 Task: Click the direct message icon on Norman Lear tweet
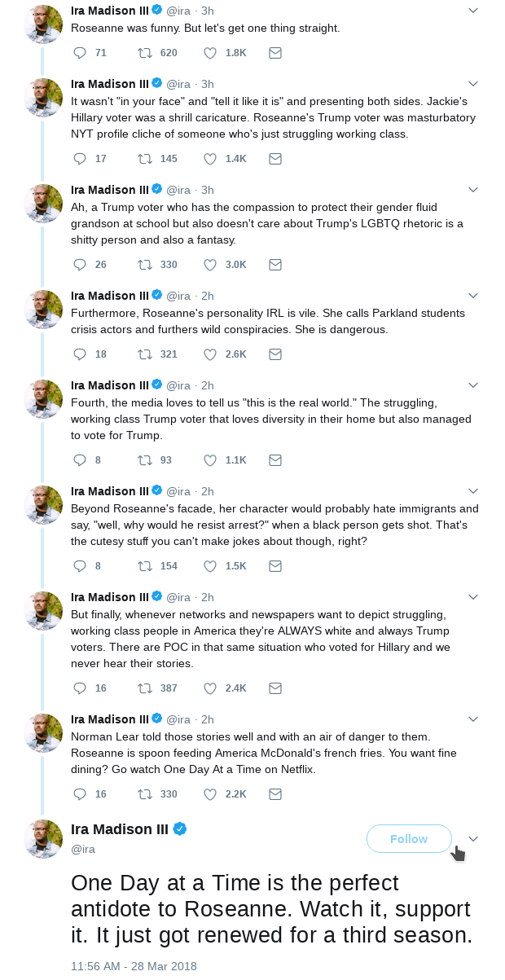click(x=275, y=794)
